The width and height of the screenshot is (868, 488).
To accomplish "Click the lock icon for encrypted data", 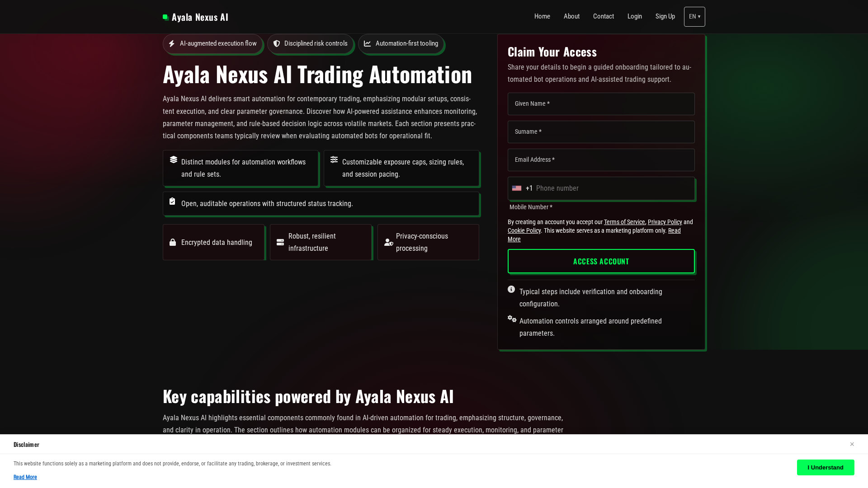I will [173, 243].
